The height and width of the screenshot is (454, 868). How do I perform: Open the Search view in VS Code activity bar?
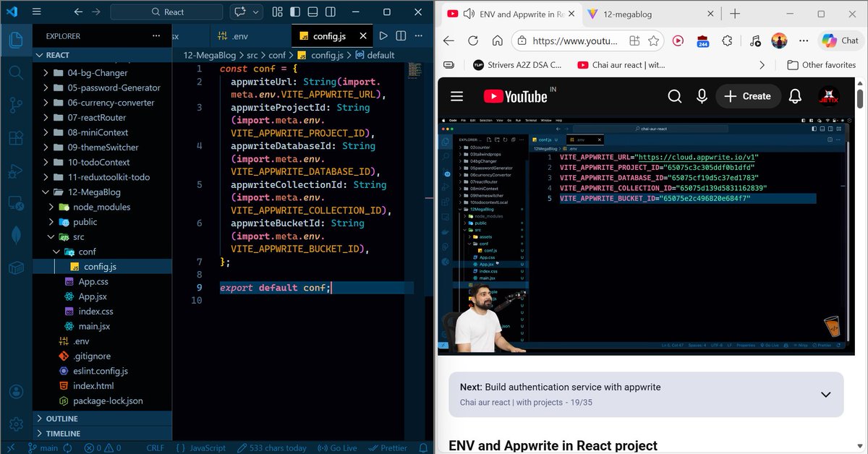click(15, 72)
